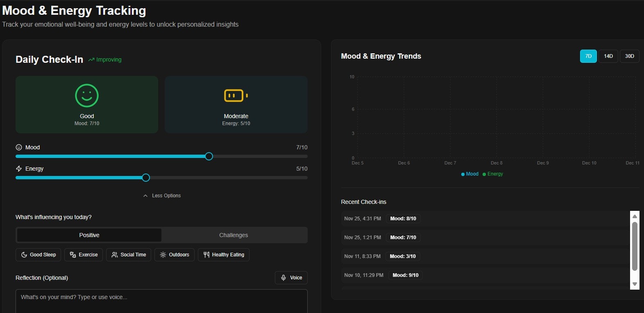Click the dumbbell icon on Exercise
This screenshot has width=644, height=313.
tap(73, 255)
